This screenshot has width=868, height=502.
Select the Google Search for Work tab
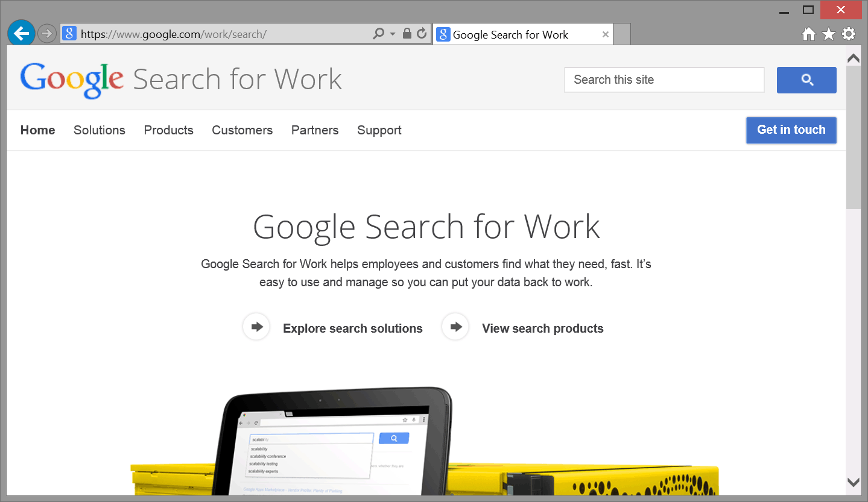coord(523,34)
